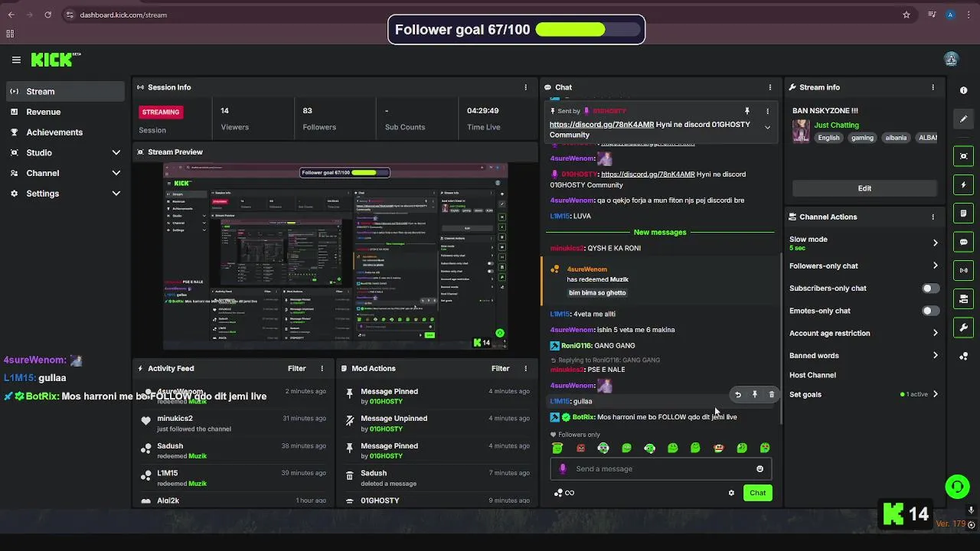The image size is (980, 551).
Task: Open Channel Actions three-dot options
Action: pos(933,217)
